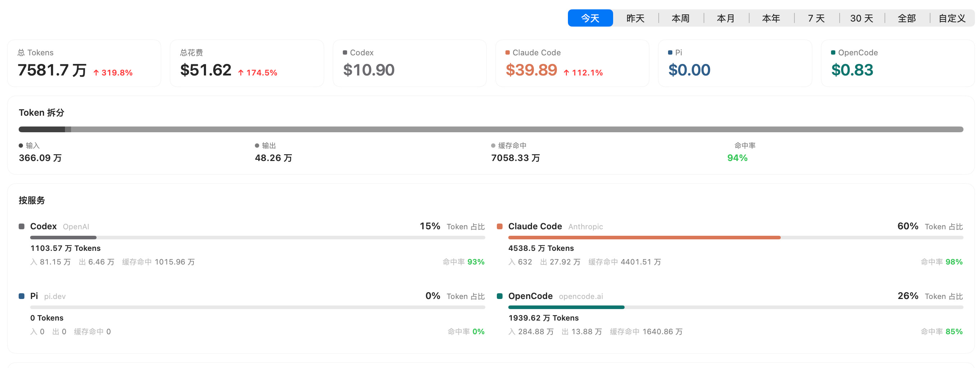
Task: Click the opencode.ai provider label
Action: point(581,297)
